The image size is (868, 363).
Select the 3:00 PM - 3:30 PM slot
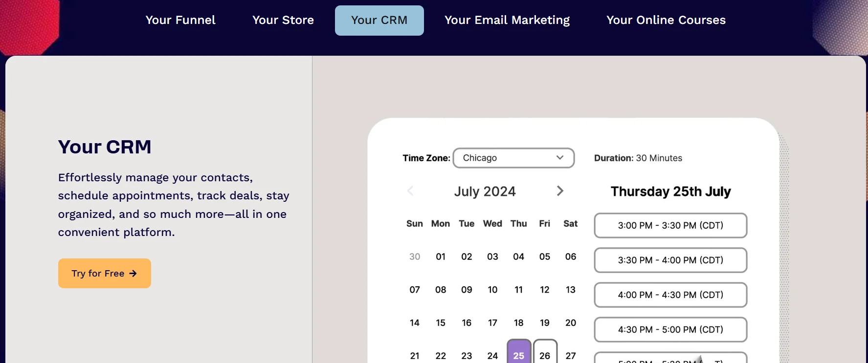pos(670,225)
